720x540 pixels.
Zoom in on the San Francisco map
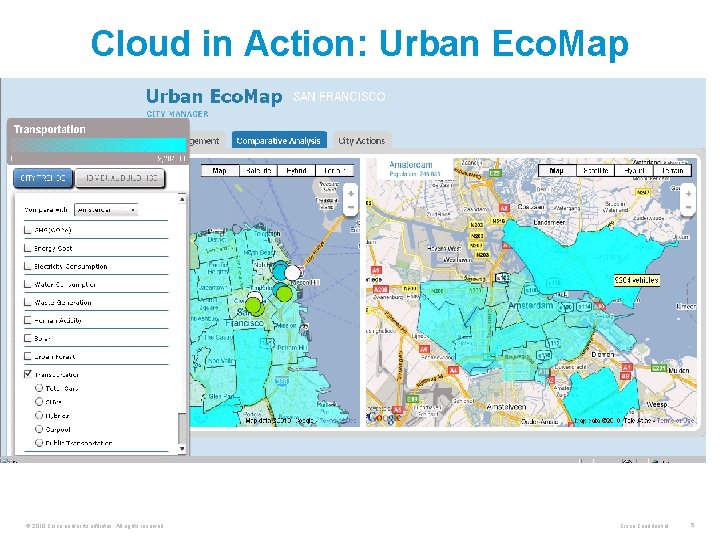click(351, 193)
